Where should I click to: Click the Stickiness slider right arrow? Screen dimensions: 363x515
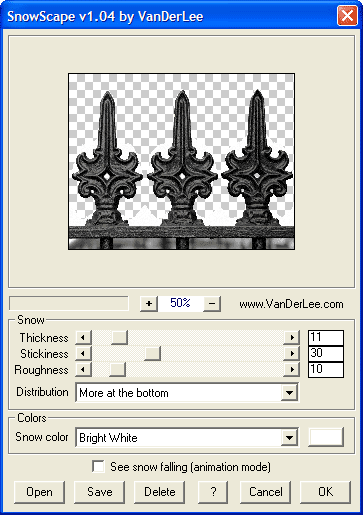[292, 353]
